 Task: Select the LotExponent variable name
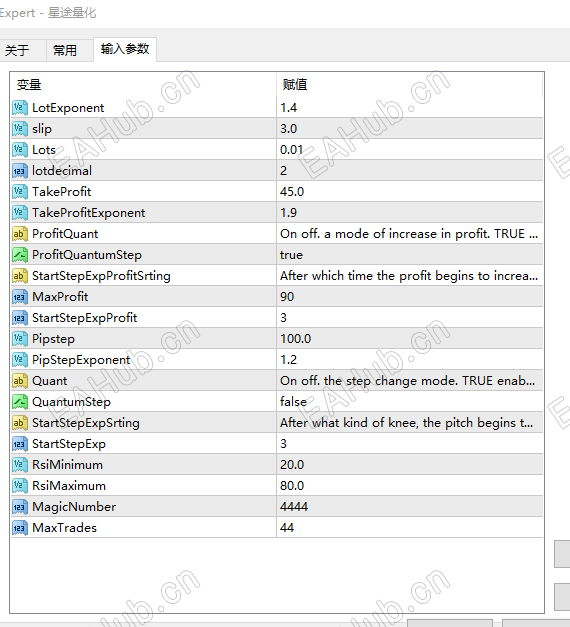[68, 108]
